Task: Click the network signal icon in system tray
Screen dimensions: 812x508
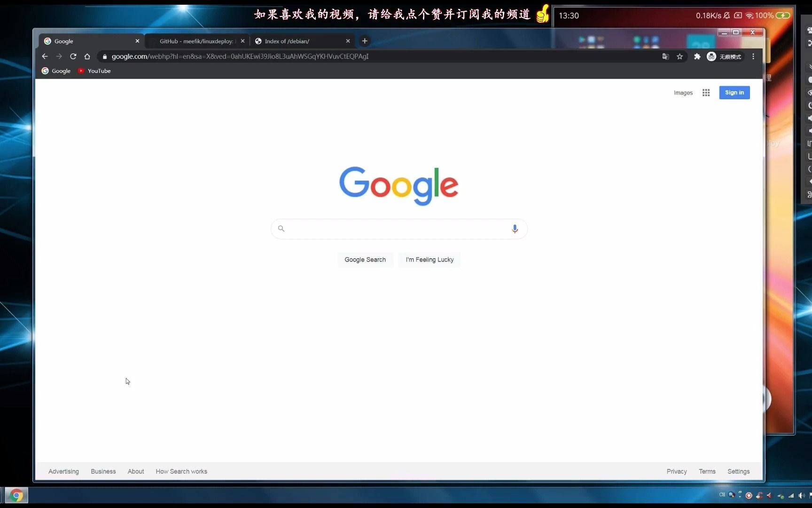Action: click(791, 495)
